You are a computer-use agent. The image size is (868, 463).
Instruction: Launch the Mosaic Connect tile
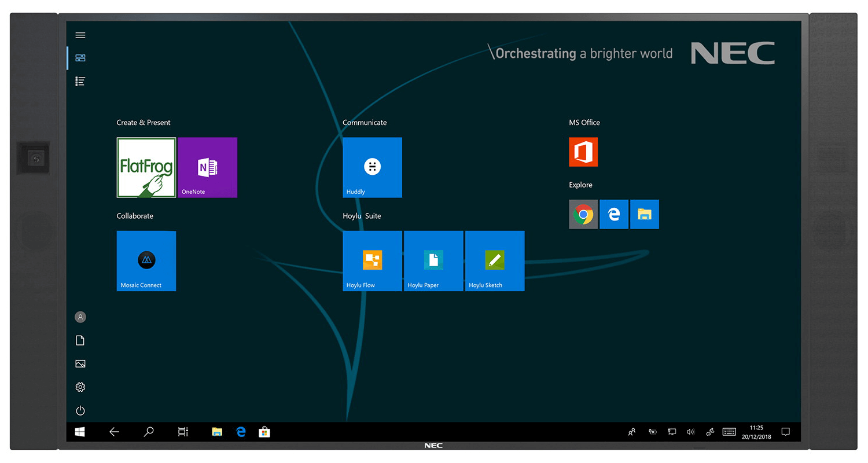coord(146,261)
